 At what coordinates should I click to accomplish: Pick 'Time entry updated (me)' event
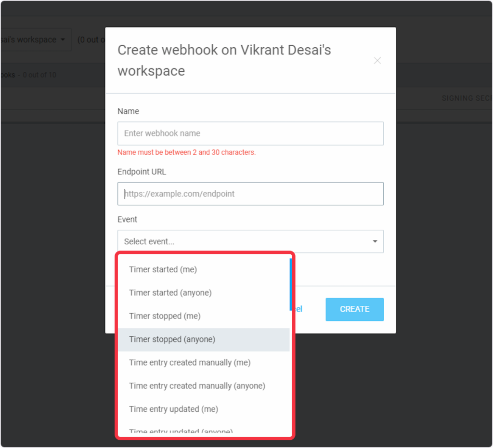point(173,409)
